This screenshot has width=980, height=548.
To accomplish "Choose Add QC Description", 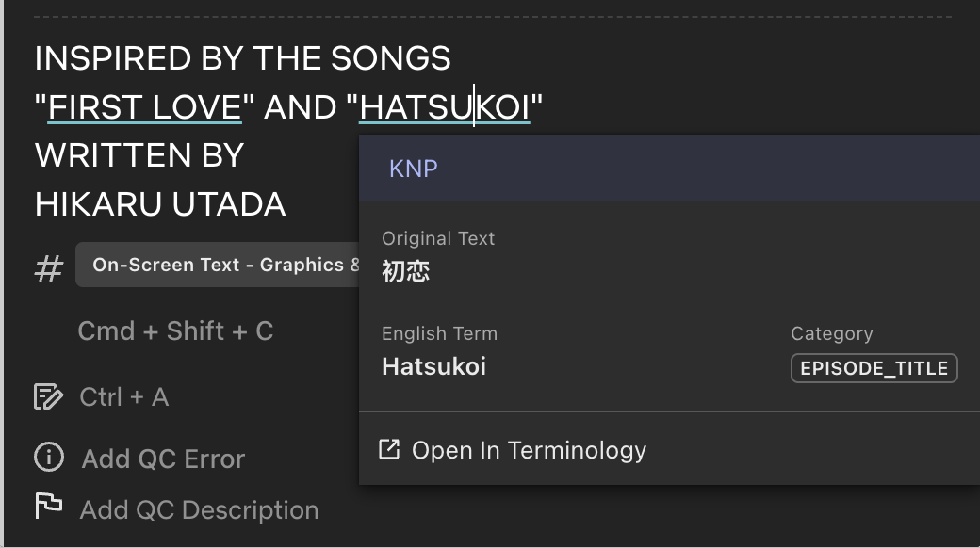I will point(199,510).
